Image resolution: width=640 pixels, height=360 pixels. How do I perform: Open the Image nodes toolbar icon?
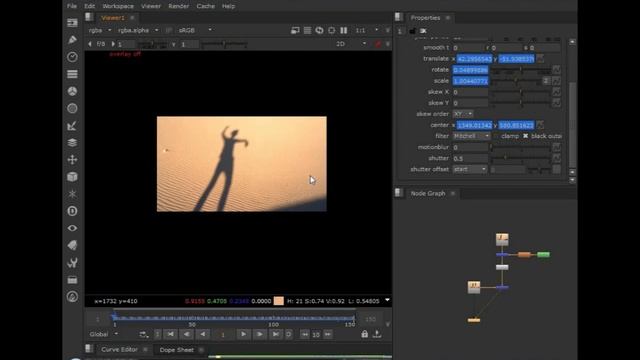pyautogui.click(x=72, y=22)
